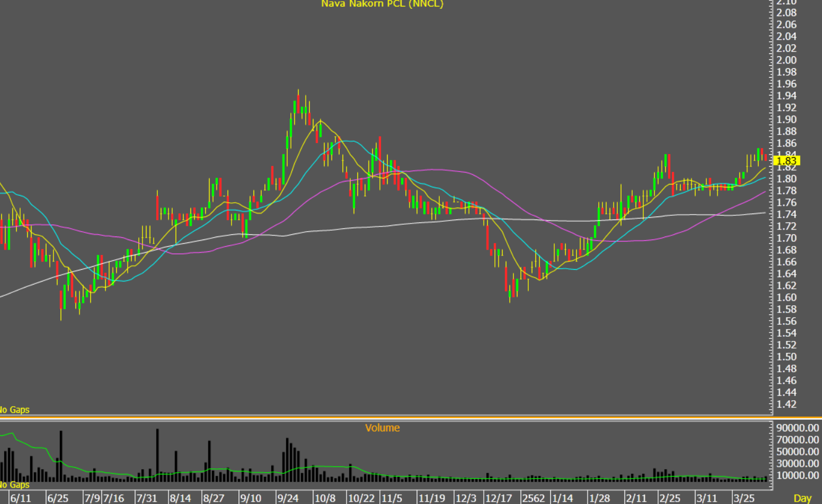
Task: Select the 7/31 date label
Action: pos(147,498)
